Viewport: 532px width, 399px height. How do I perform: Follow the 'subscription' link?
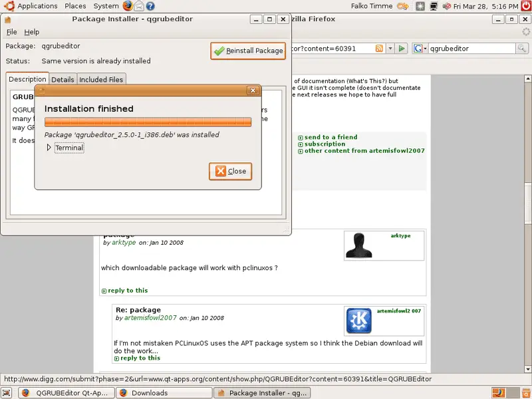[x=325, y=144]
